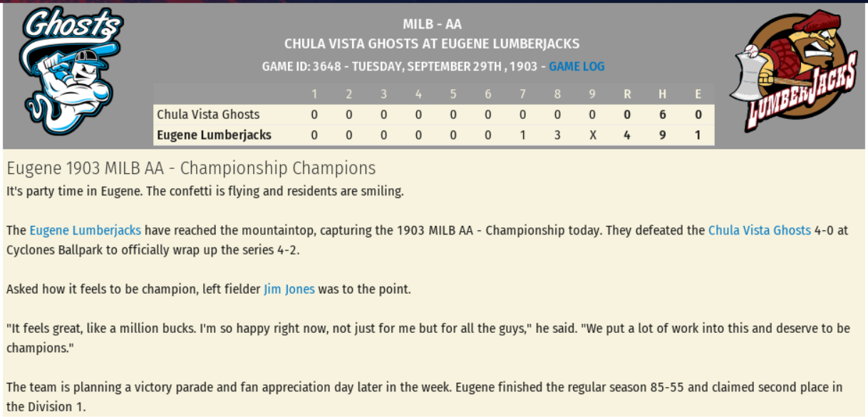Click the Chula Vista Ghosts at Eugene Lumberjacks heading
The width and height of the screenshot is (868, 417).
(x=432, y=44)
